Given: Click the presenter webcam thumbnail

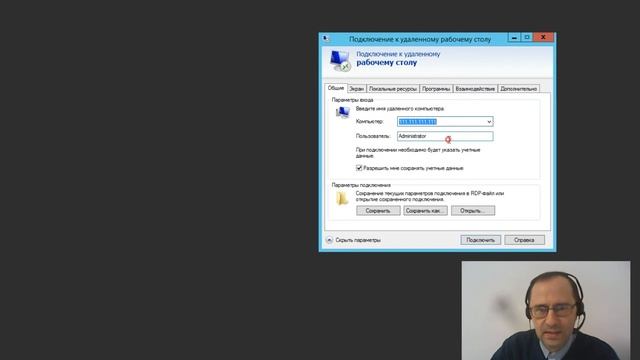Looking at the screenshot, I should click(546, 311).
